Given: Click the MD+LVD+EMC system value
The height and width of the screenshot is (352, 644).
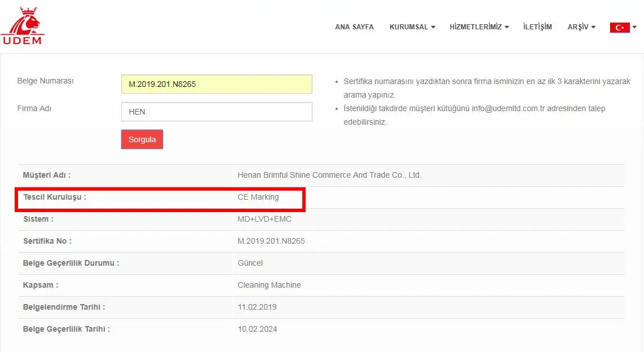Looking at the screenshot, I should (x=264, y=219).
